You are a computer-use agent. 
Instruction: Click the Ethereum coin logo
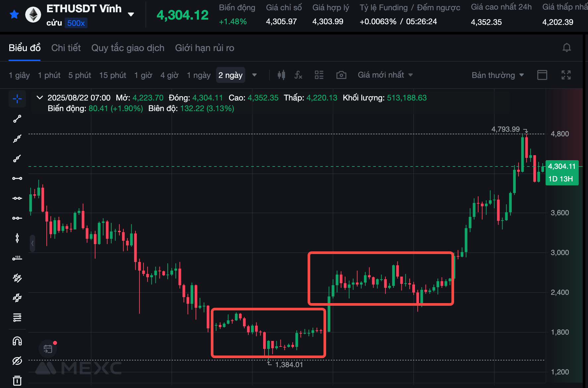[33, 15]
